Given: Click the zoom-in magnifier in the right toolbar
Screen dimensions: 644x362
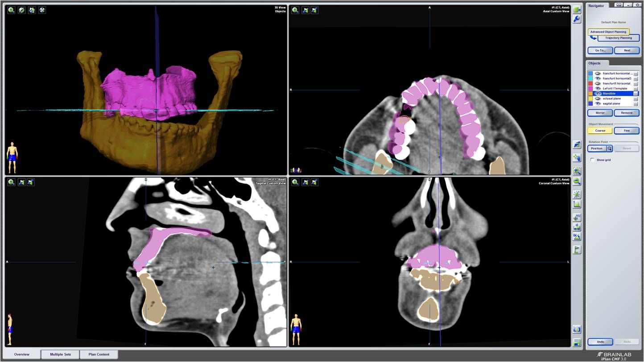Looking at the screenshot, I should (x=577, y=171).
